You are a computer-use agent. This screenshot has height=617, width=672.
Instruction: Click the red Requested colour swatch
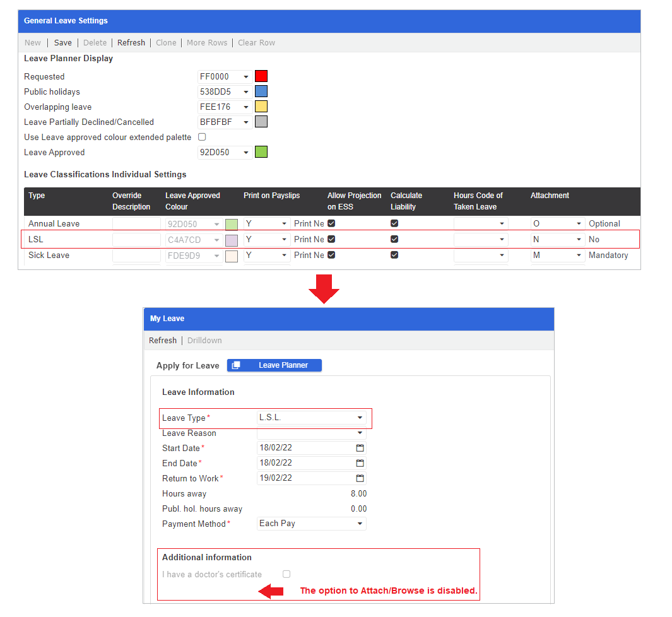pyautogui.click(x=261, y=76)
